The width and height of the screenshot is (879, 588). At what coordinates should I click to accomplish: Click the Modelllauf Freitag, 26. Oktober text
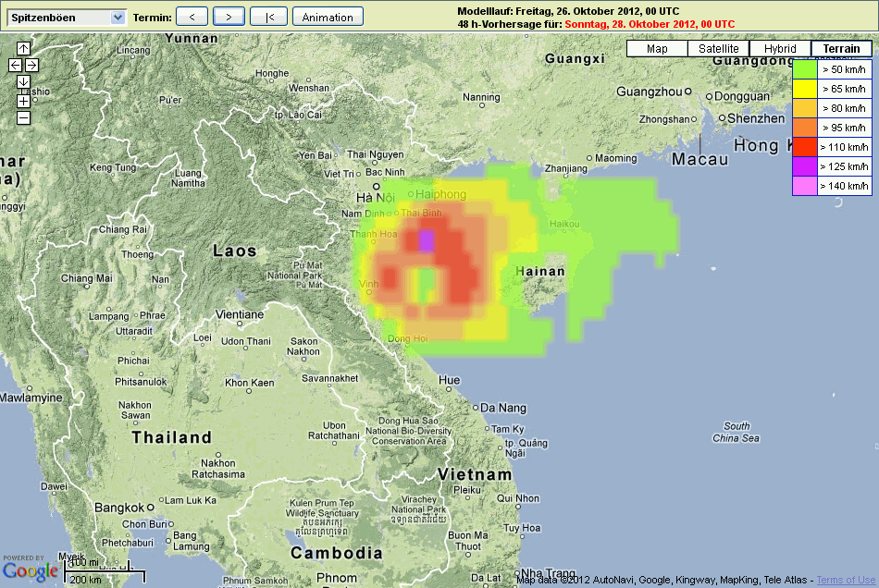(x=568, y=11)
